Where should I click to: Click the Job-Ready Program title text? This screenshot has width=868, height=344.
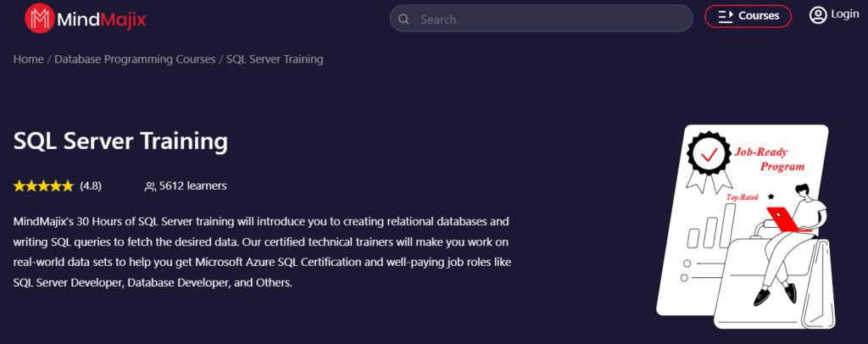coord(770,160)
